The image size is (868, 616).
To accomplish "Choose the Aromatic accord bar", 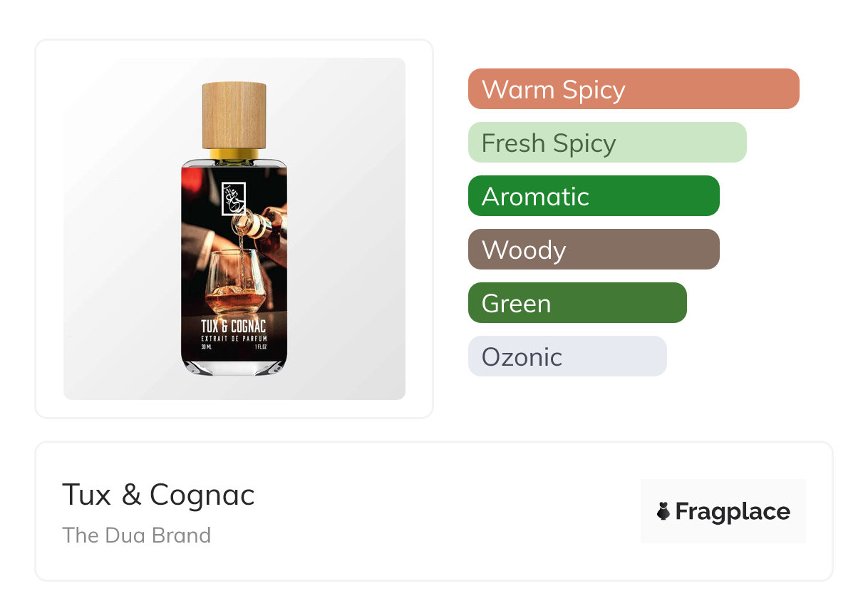I will 593,196.
